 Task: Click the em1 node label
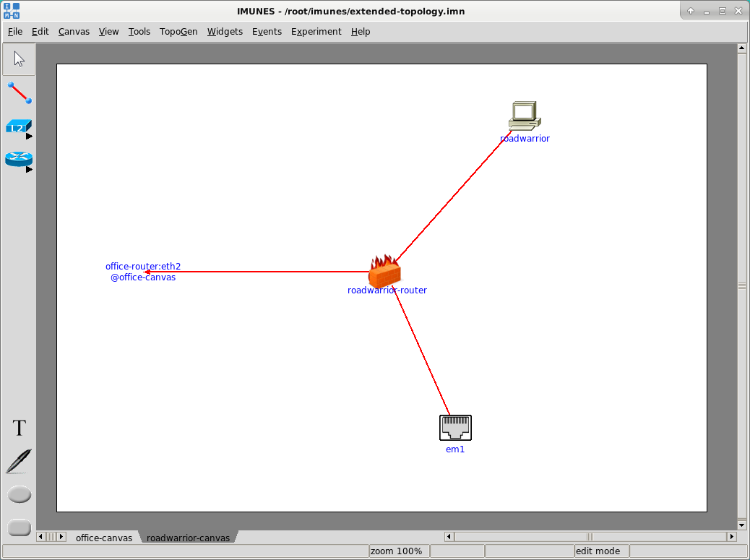point(455,449)
